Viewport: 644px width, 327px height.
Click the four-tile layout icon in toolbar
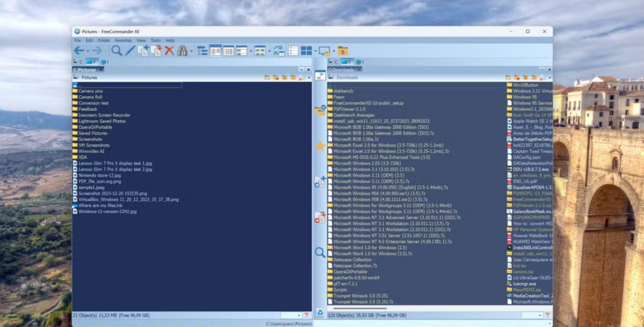[x=306, y=50]
